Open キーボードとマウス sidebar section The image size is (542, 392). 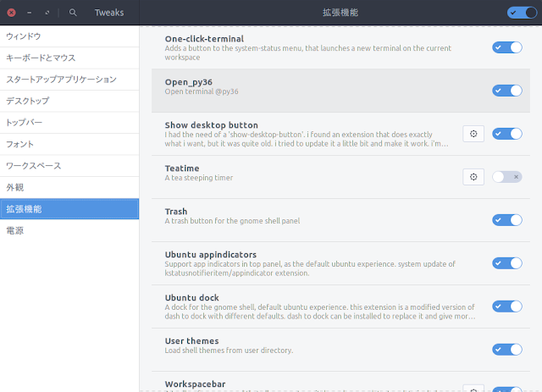point(69,58)
